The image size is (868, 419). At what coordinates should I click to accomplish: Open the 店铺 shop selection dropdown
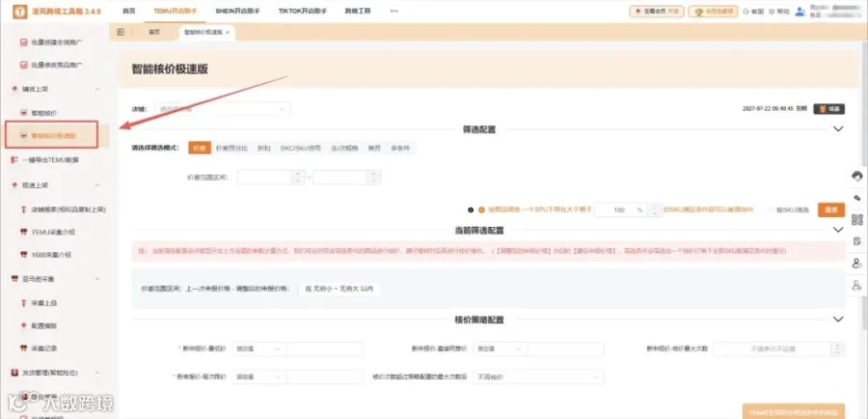click(x=222, y=109)
